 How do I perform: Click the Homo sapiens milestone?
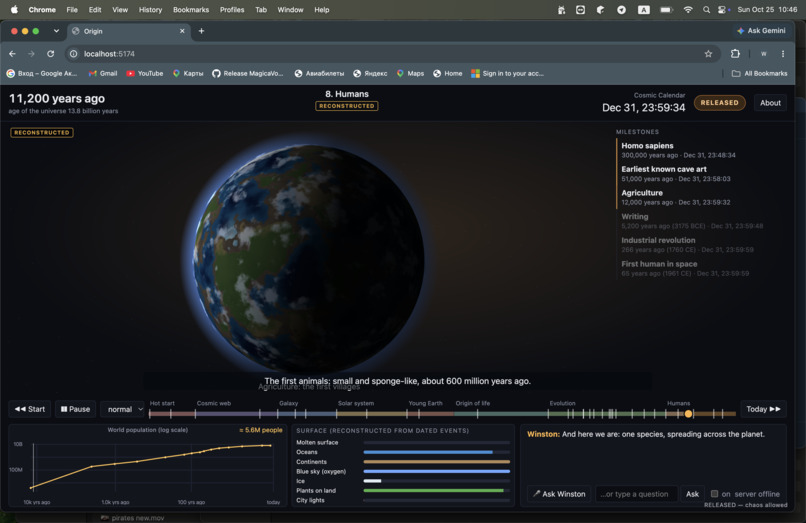click(x=678, y=150)
